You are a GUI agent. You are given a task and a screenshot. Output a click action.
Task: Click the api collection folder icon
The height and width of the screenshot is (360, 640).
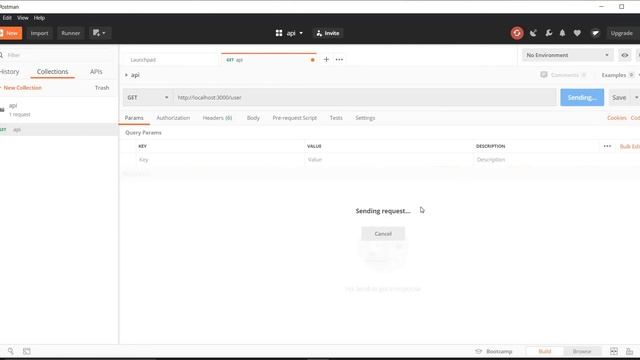tap(2, 109)
